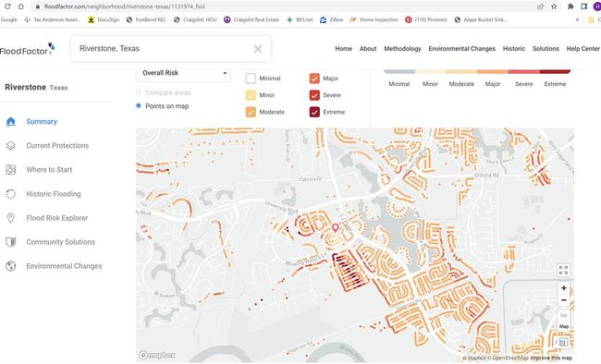The image size is (601, 364).
Task: Click the Extreme segment of risk scale
Action: click(555, 72)
